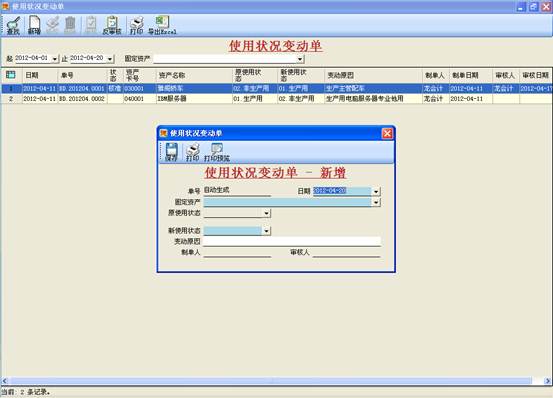Click the 变动原因 text field in dialog
Image resolution: width=553 pixels, height=398 pixels.
pyautogui.click(x=292, y=241)
